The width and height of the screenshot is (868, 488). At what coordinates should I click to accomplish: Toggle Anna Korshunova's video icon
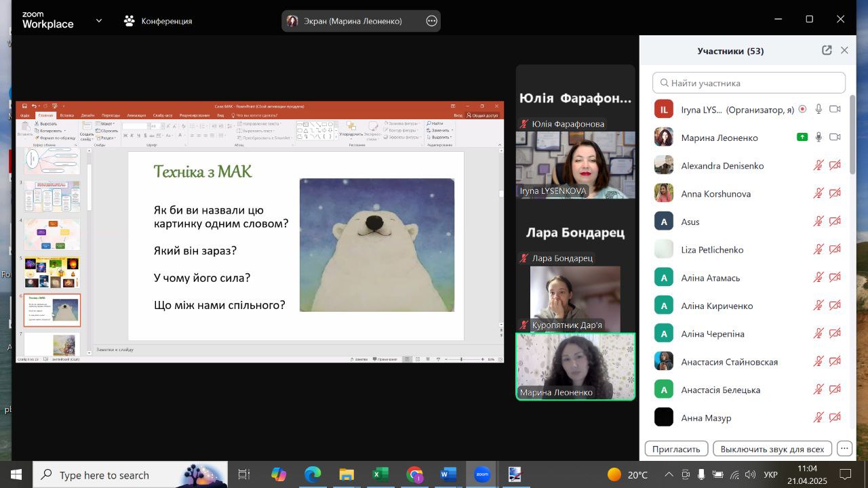[x=835, y=193]
